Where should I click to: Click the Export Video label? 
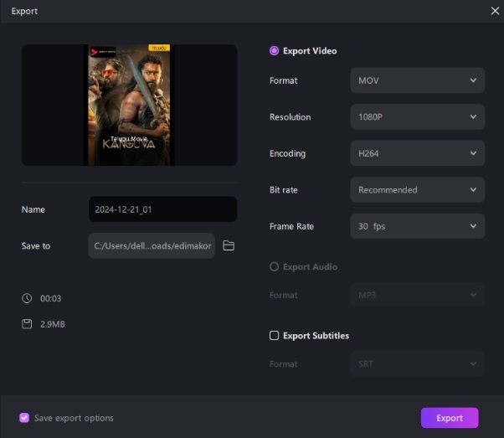310,51
